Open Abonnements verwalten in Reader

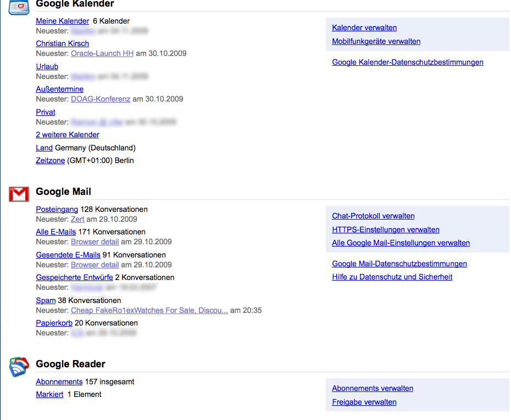[x=373, y=388]
